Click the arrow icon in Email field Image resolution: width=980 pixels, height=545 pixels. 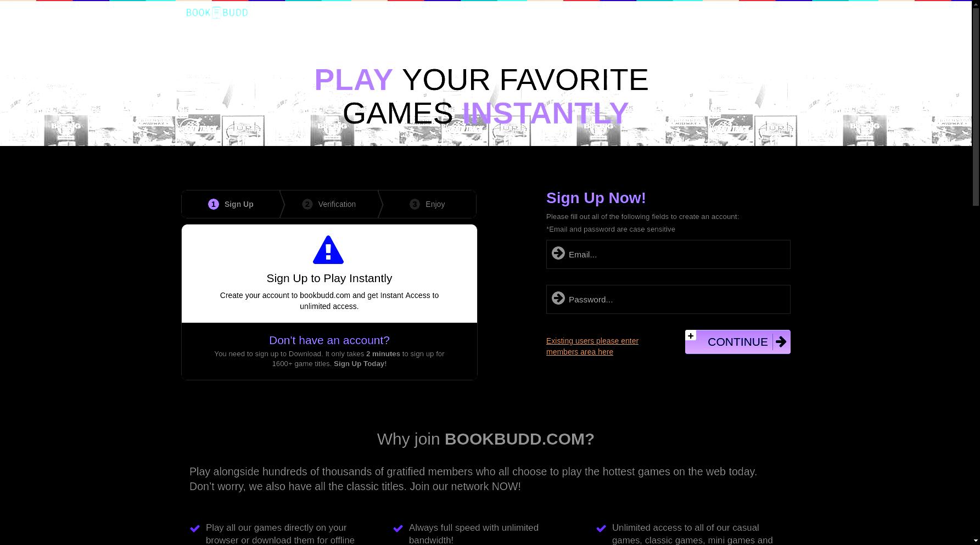point(558,253)
